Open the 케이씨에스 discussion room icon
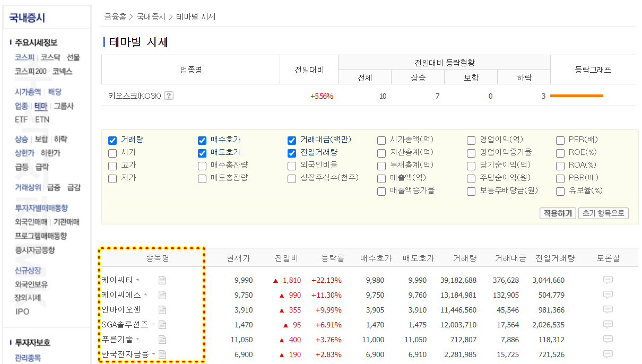This screenshot has height=364, width=642. (x=608, y=295)
